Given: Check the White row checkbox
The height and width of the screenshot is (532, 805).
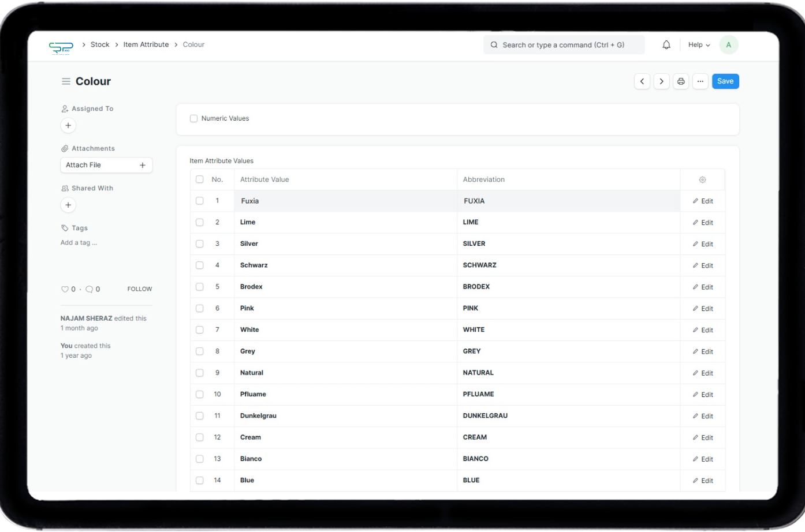Looking at the screenshot, I should coord(200,329).
